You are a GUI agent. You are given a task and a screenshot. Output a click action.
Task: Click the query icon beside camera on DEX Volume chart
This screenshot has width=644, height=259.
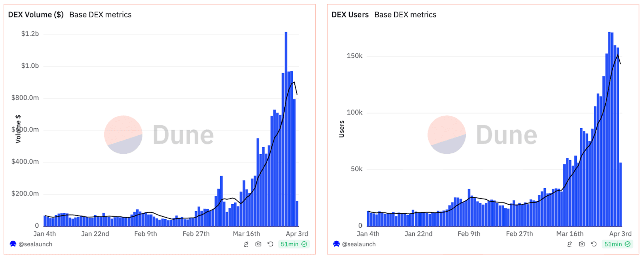pos(246,244)
